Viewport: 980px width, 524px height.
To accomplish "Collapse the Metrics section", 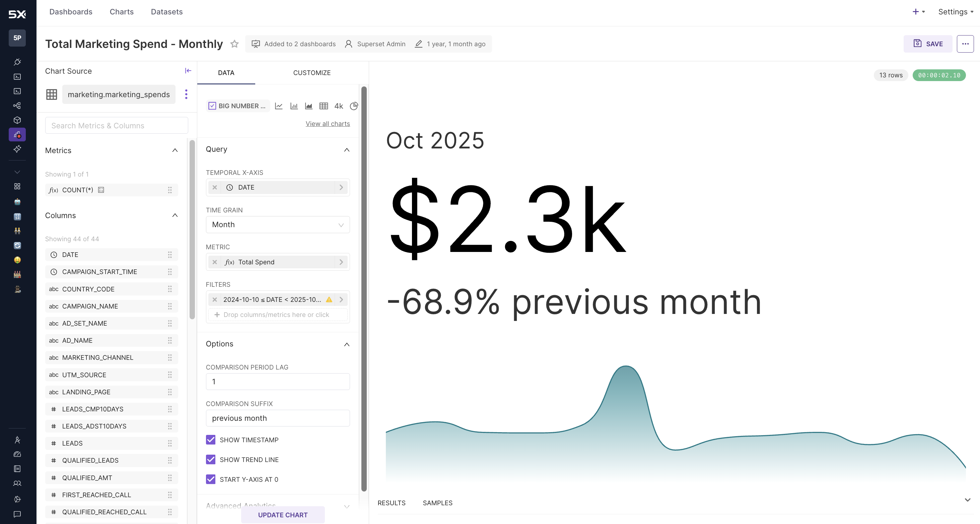I will 175,150.
